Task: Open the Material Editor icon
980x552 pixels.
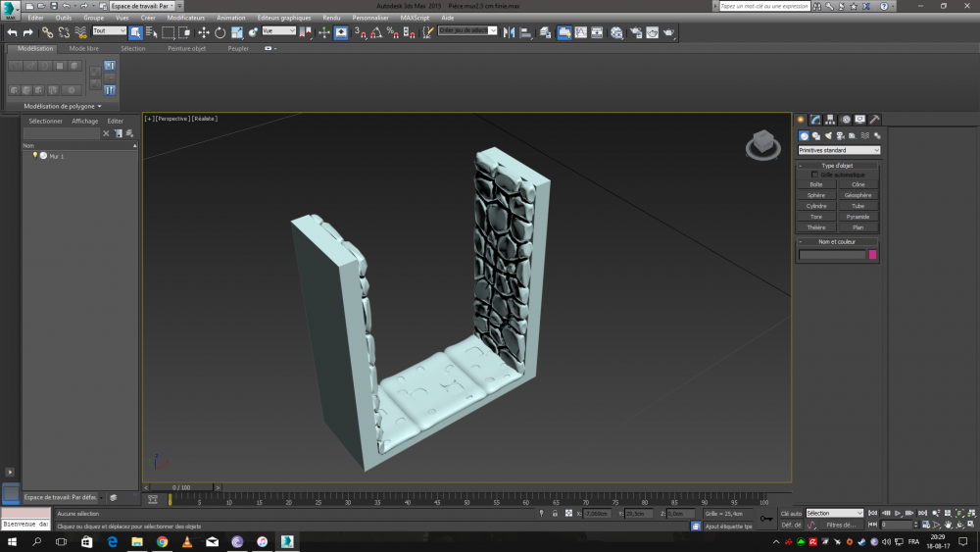Action: pos(616,32)
